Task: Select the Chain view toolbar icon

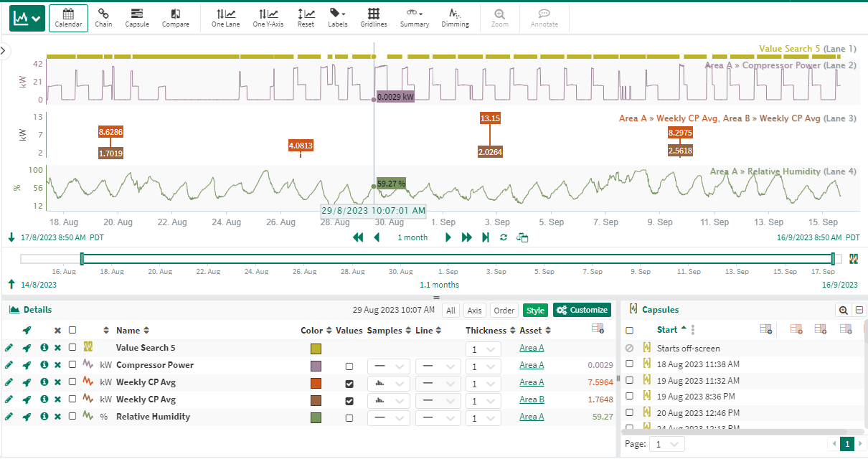Action: coord(103,17)
